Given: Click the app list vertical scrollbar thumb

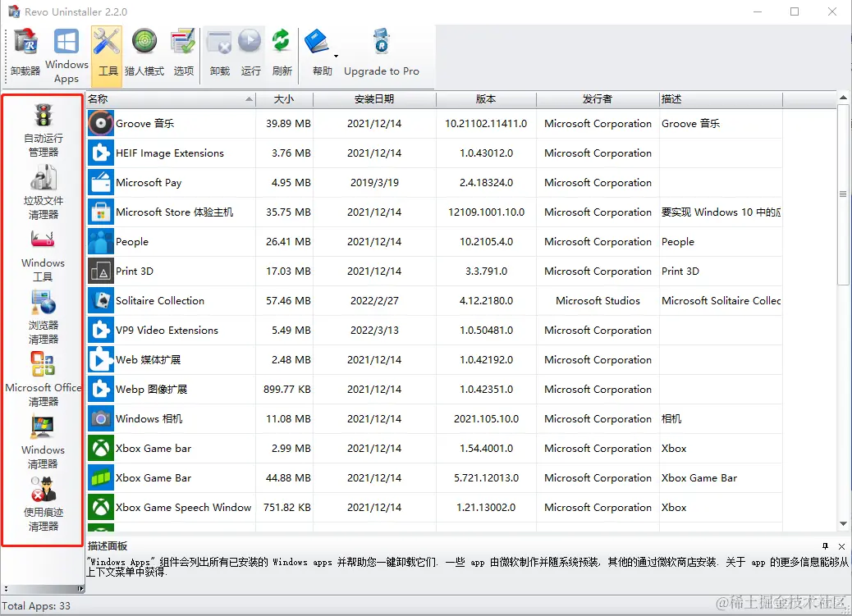Looking at the screenshot, I should (843, 194).
